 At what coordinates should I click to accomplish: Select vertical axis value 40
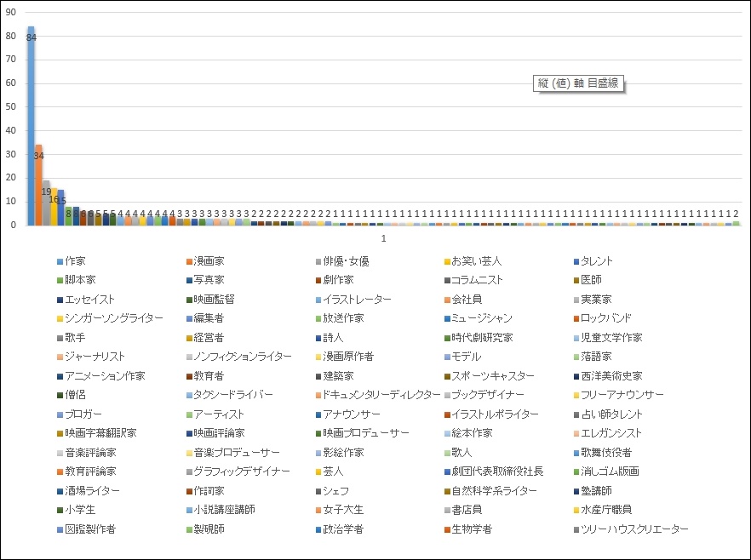click(x=10, y=130)
